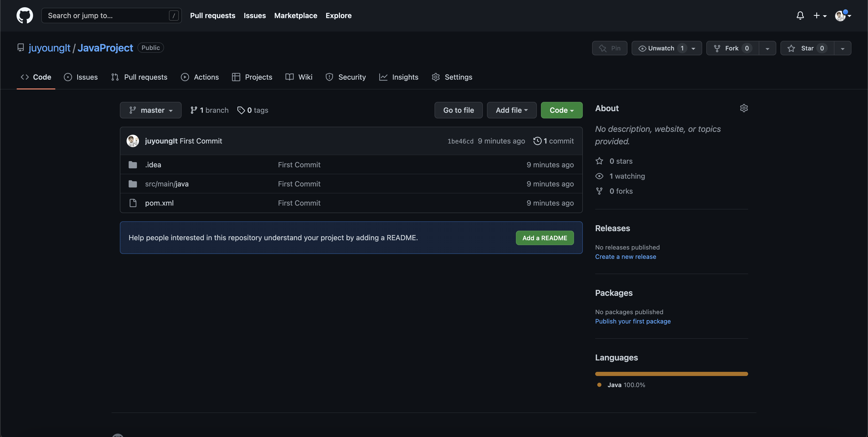This screenshot has width=868, height=437.
Task: Toggle Star on this repository
Action: 807,48
